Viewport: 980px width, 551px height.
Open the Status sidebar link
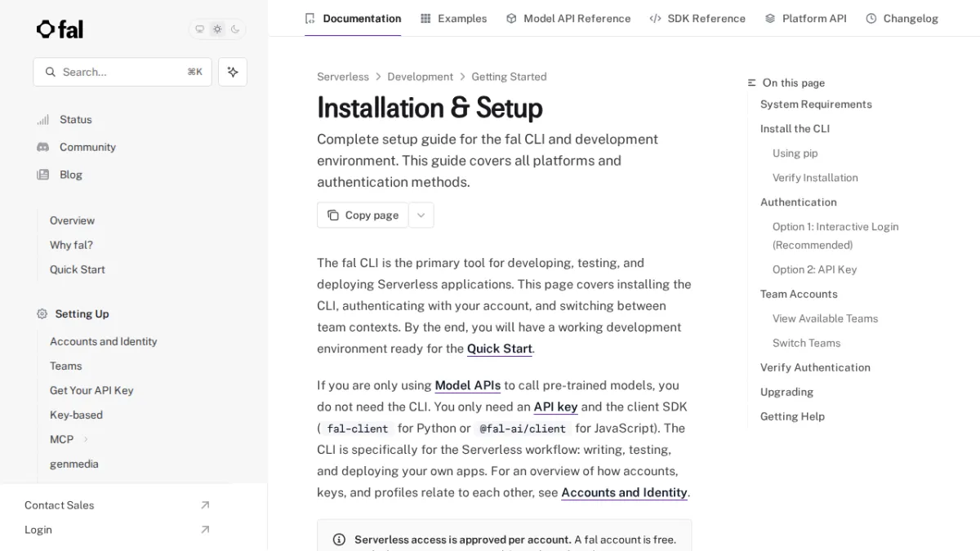click(75, 119)
